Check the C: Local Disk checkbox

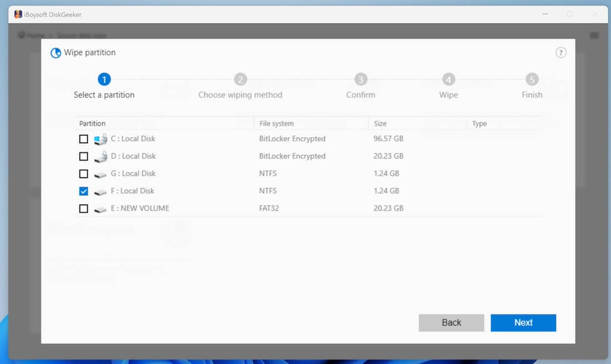click(83, 139)
